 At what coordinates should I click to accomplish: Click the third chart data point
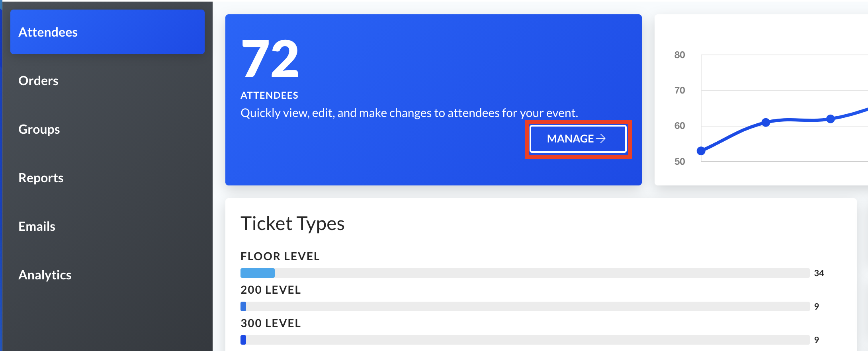pyautogui.click(x=831, y=119)
